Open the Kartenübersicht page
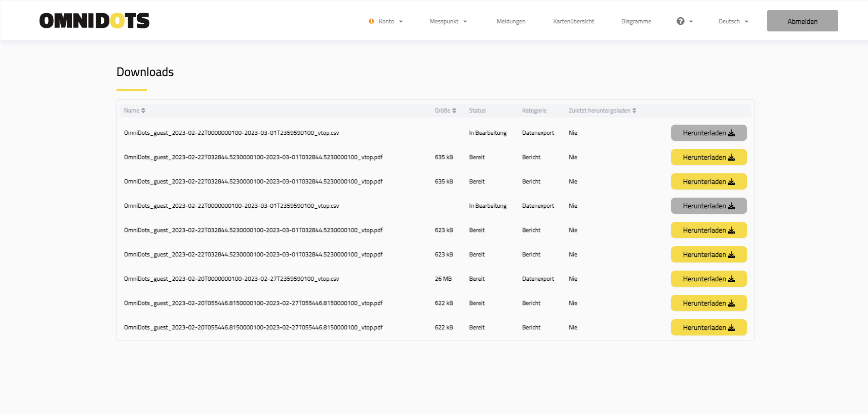This screenshot has width=868, height=414. tap(573, 21)
